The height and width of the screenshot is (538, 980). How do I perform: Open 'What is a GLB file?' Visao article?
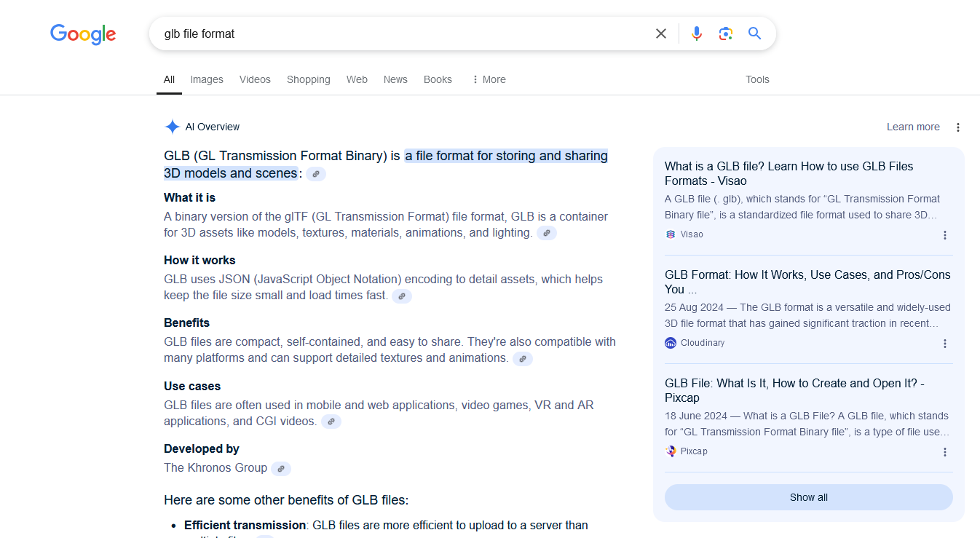789,173
